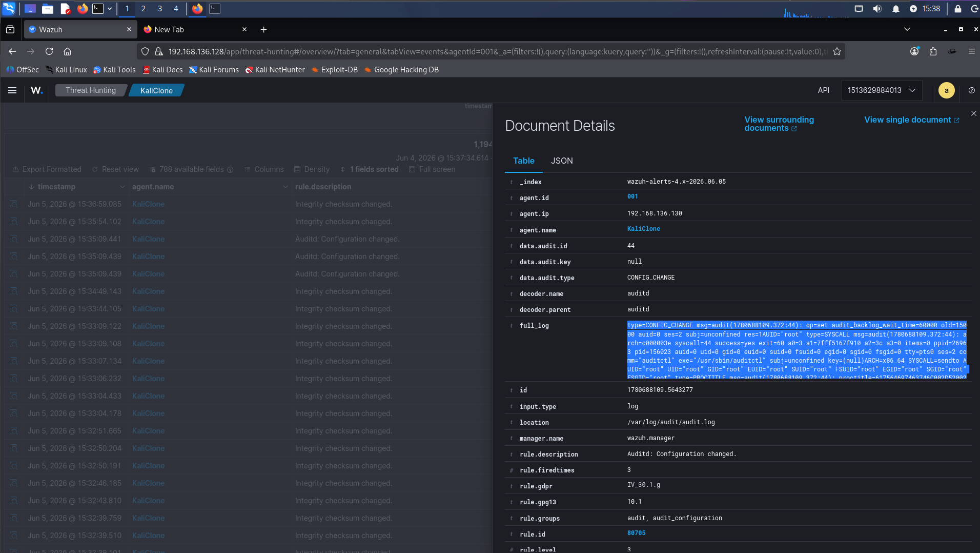This screenshot has width=980, height=553.
Task: Open Firefox from the top panel launcher
Action: [82, 9]
